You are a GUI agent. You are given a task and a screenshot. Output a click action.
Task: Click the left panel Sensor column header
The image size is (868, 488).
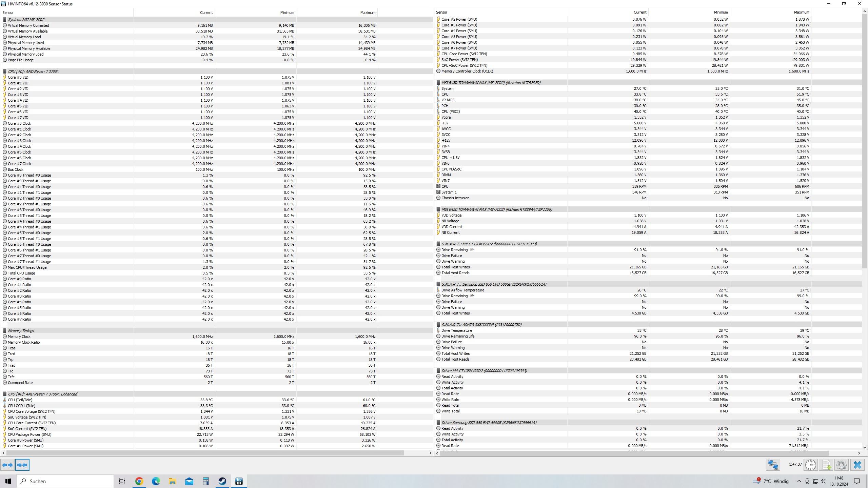point(67,13)
